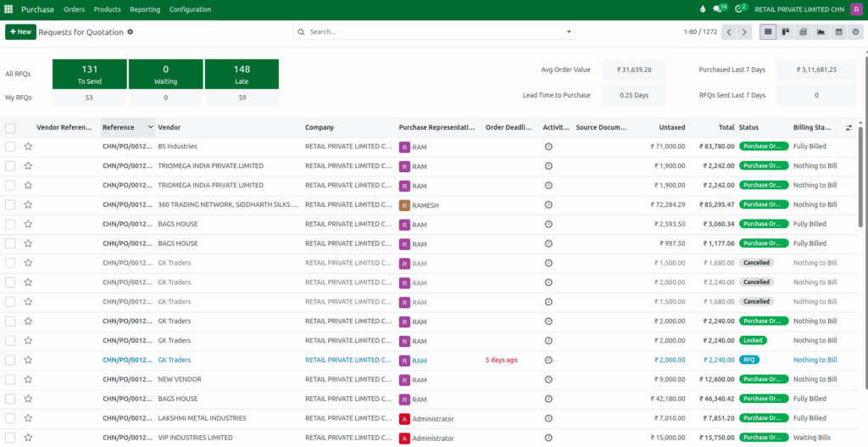Star the NEW VENDOR order as favorite
Image resolution: width=868 pixels, height=447 pixels.
point(28,379)
